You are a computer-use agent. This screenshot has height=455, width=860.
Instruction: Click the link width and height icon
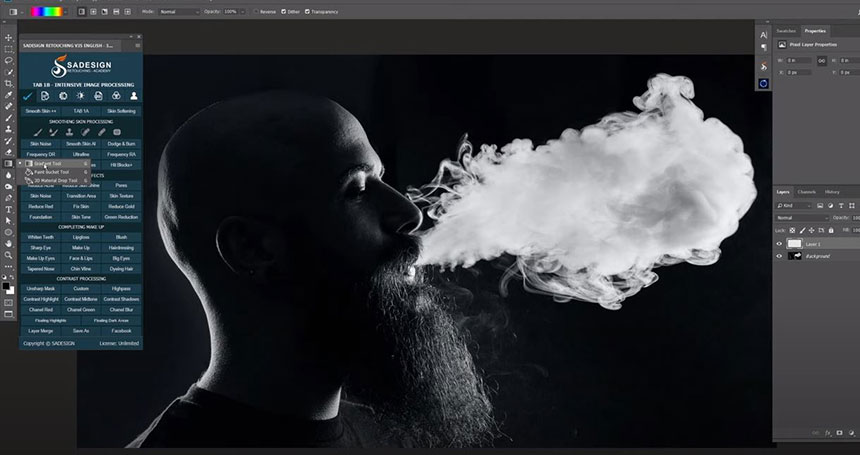821,61
